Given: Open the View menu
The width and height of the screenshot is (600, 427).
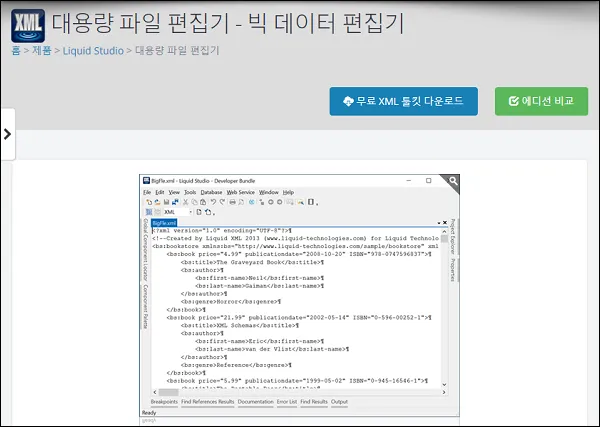Looking at the screenshot, I should click(174, 192).
